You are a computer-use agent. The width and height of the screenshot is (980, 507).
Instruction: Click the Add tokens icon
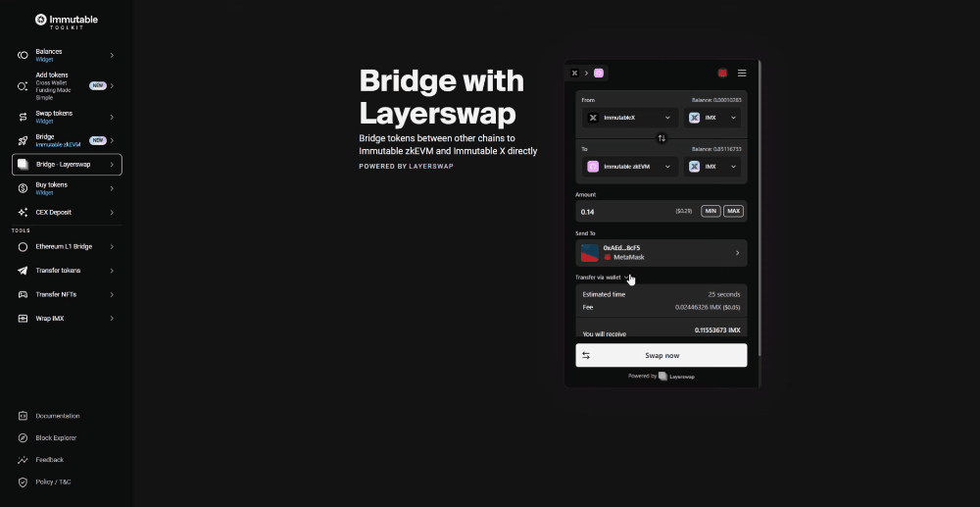(x=23, y=86)
